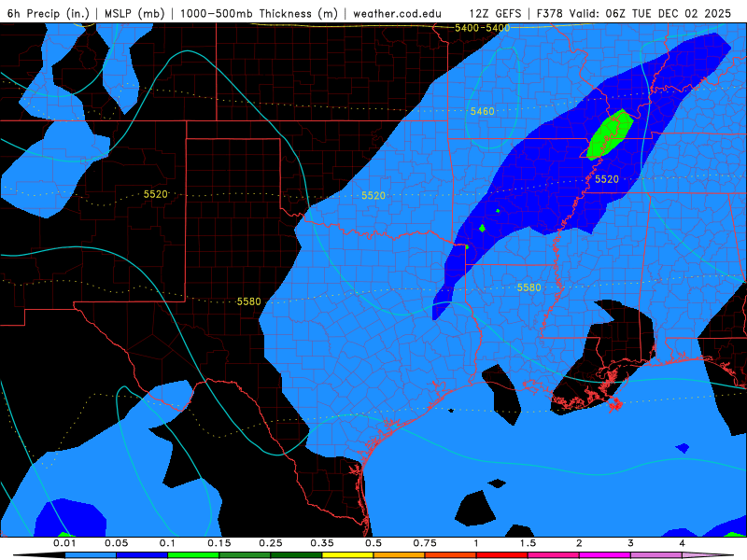This screenshot has height=560, width=747.
Task: Click the green diamond-shaped precipitation spot
Action: pos(482,228)
